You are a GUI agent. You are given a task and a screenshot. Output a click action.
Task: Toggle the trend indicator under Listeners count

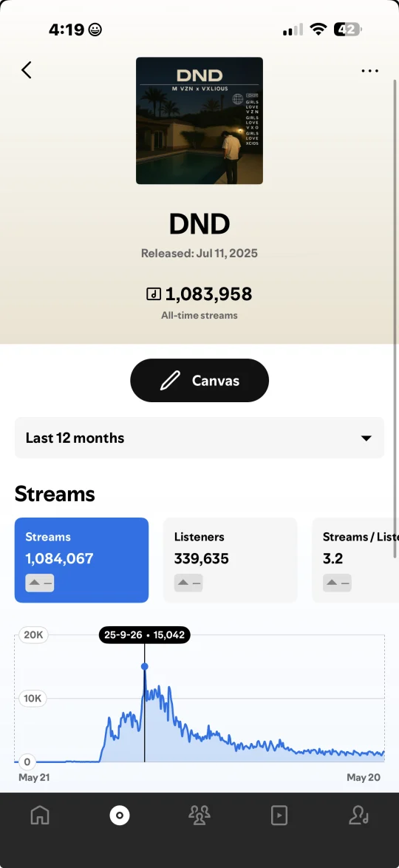[x=188, y=583]
